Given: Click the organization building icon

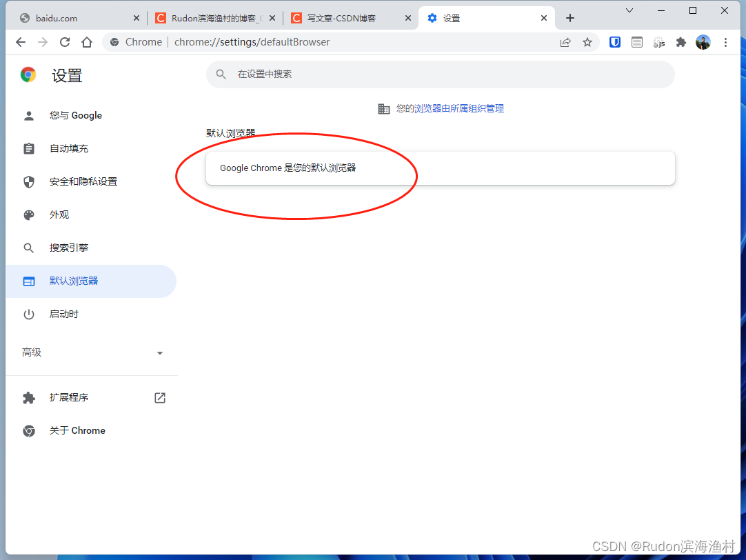Looking at the screenshot, I should click(383, 109).
